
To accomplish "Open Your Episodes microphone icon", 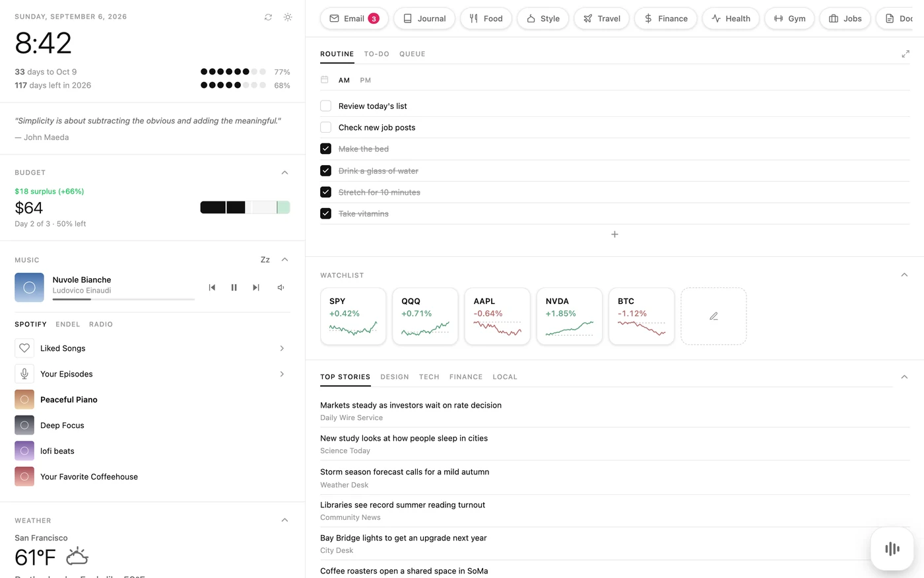I will pos(24,374).
